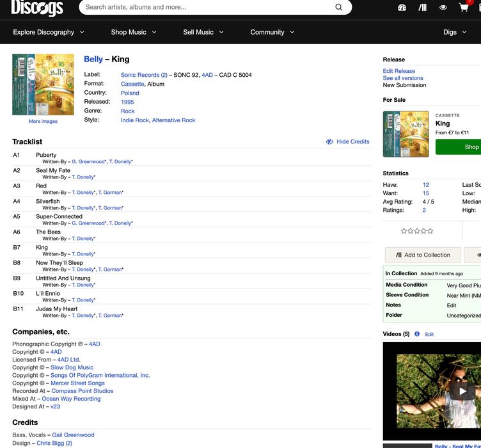The width and height of the screenshot is (481, 448).
Task: Click the Ratings count 2
Action: click(424, 210)
